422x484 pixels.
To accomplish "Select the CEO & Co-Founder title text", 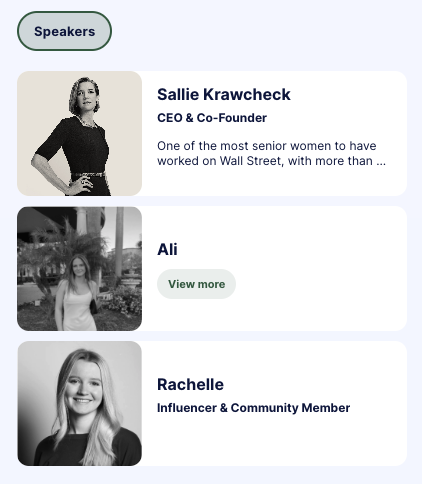I will tap(212, 118).
